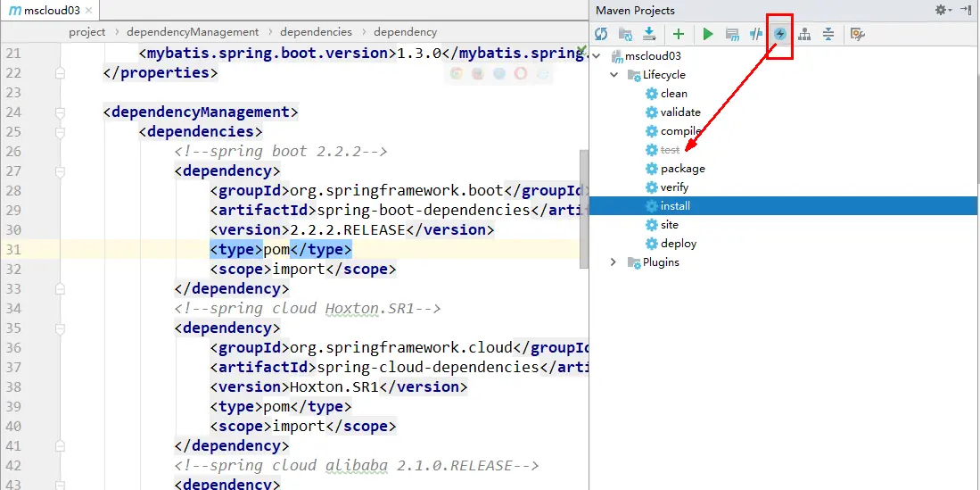The height and width of the screenshot is (490, 980).
Task: Show Maven dependencies diagram icon
Action: click(804, 34)
